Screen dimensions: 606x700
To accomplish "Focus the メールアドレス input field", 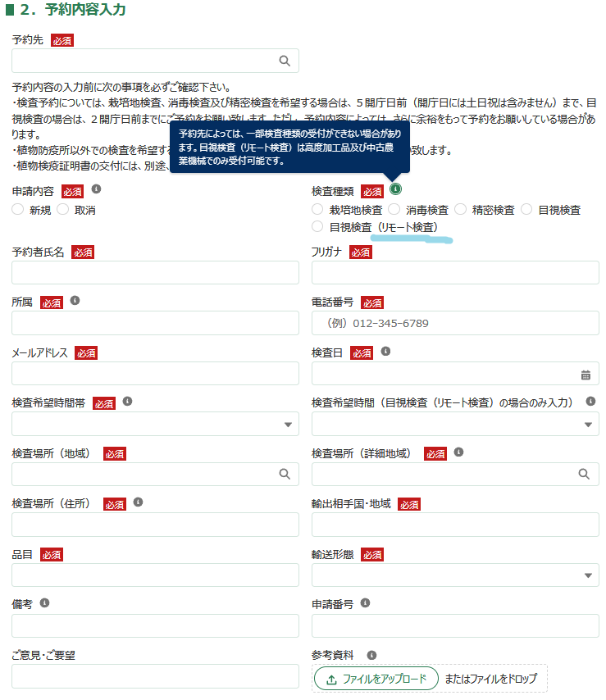I will 155,374.
